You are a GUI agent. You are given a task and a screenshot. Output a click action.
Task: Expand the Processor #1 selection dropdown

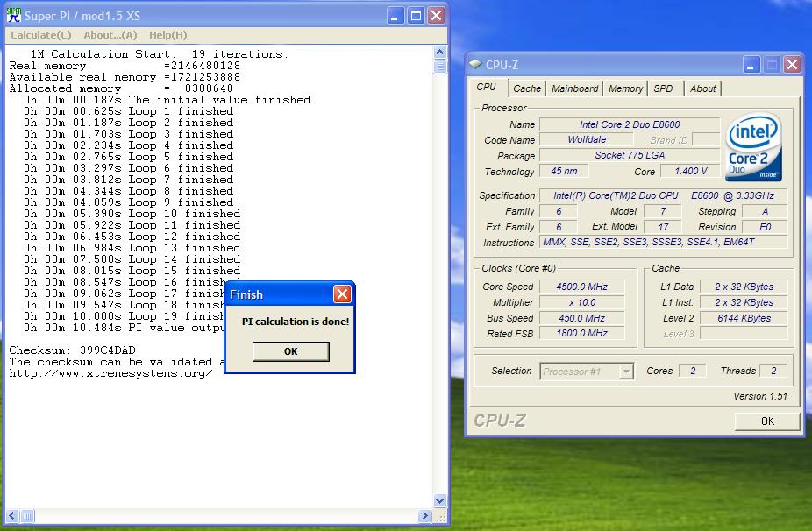[627, 371]
